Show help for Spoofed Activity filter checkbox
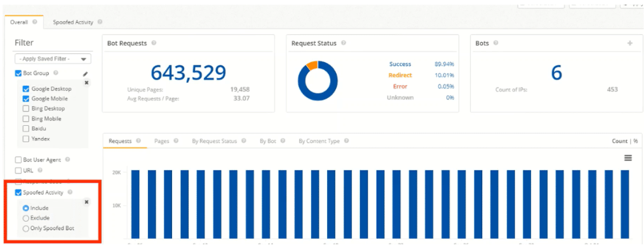The width and height of the screenshot is (644, 246). click(x=70, y=192)
